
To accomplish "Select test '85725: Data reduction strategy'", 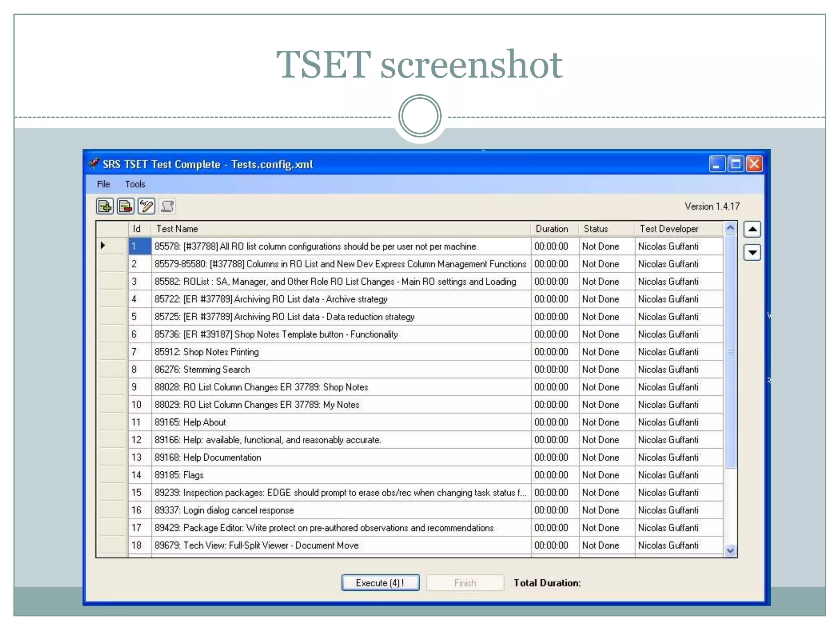I will [341, 317].
